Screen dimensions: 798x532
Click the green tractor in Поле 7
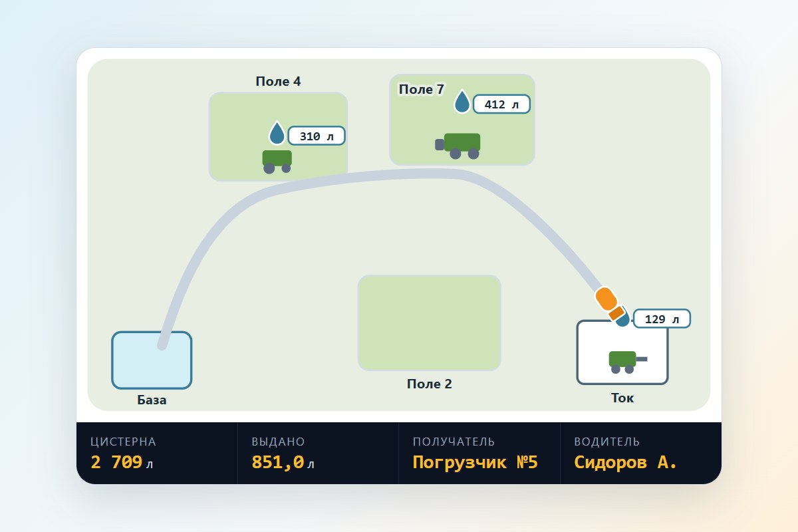458,146
